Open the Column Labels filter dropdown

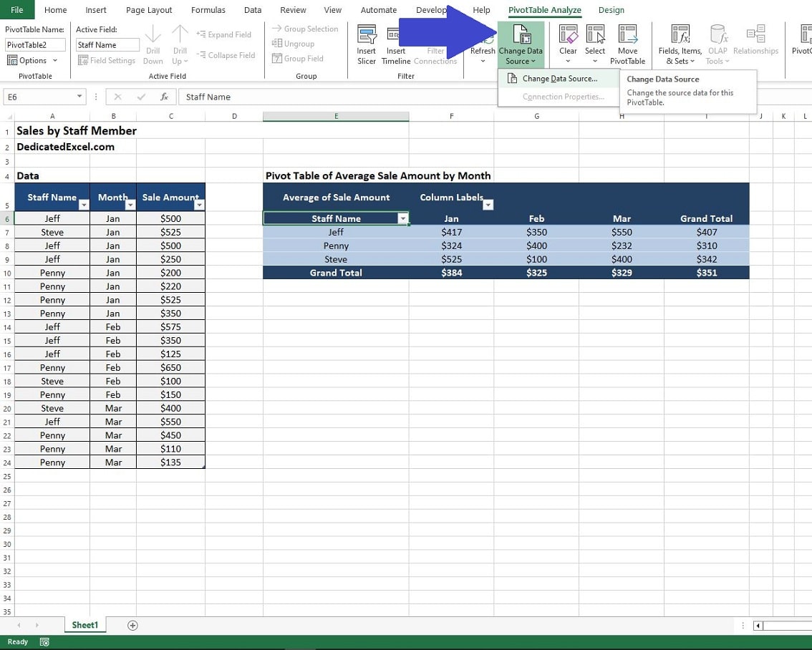pos(488,205)
